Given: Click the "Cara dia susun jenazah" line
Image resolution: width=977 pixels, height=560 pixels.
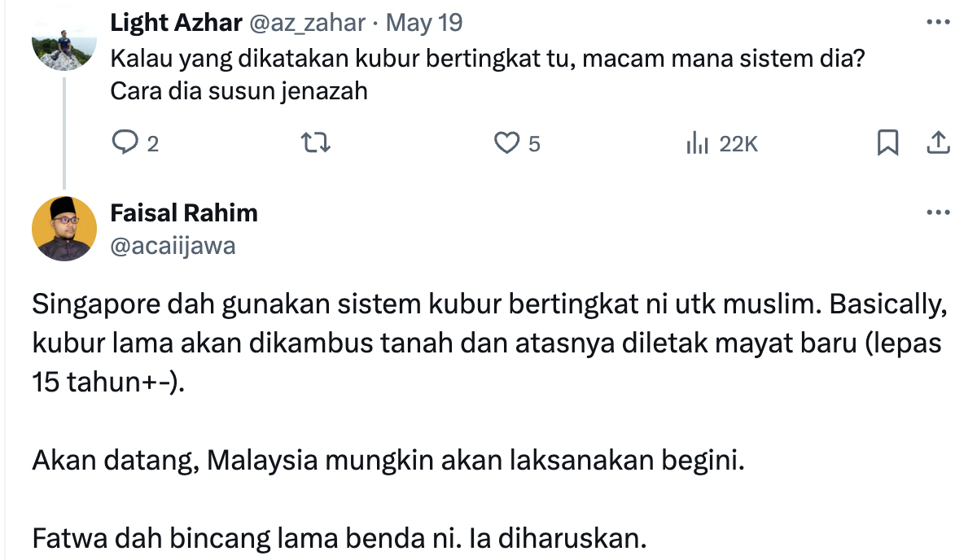Looking at the screenshot, I should [x=239, y=90].
